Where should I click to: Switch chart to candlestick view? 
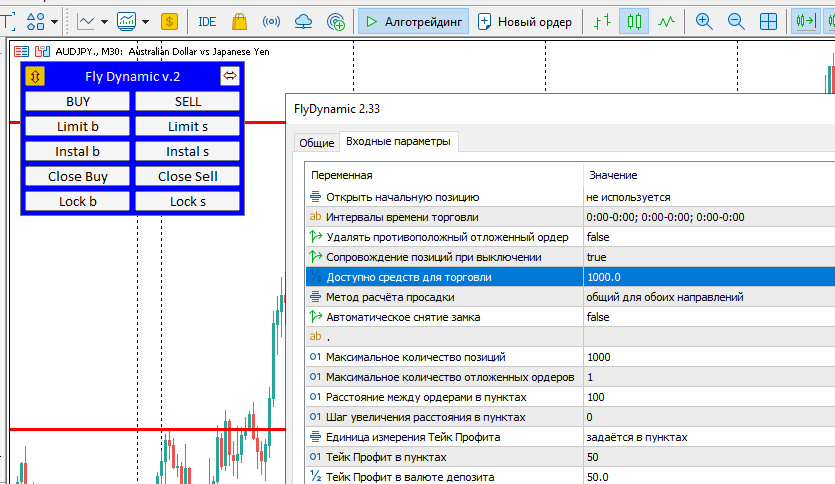click(632, 21)
